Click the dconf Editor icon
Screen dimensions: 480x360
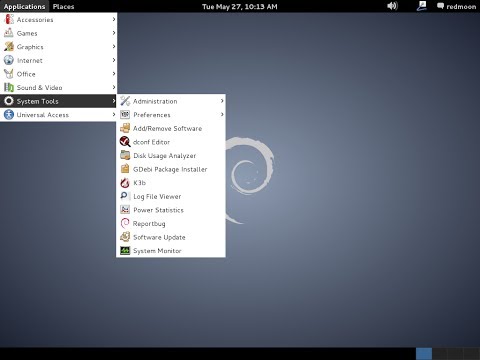(x=125, y=142)
